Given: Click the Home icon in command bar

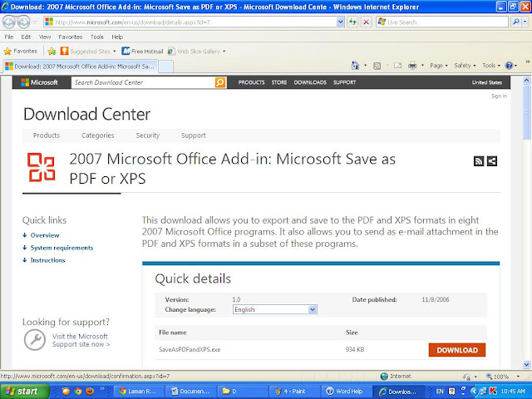Looking at the screenshot, I should 355,66.
